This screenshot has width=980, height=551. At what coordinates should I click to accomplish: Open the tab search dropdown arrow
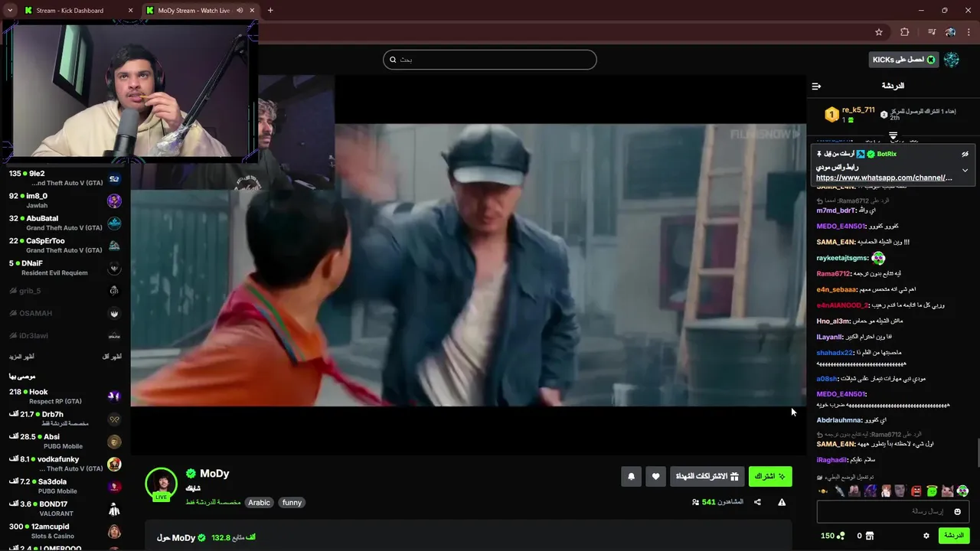pos(10,10)
